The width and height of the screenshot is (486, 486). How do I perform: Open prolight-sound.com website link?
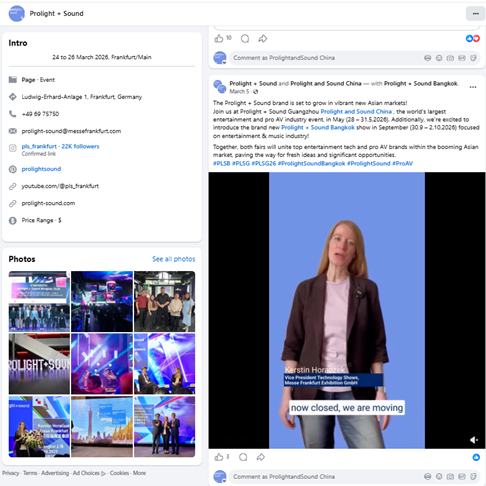(48, 203)
